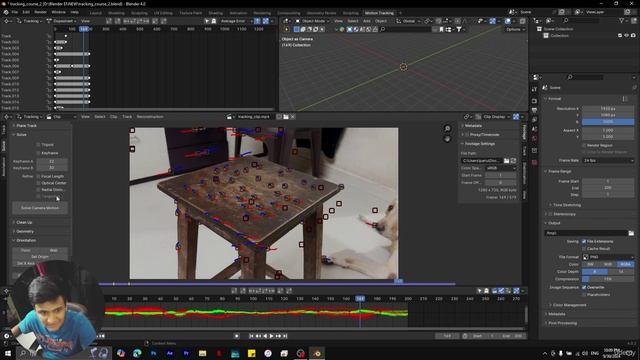640x360 pixels.
Task: Enable the Keyframe checkbox in Solve panel
Action: [38, 153]
